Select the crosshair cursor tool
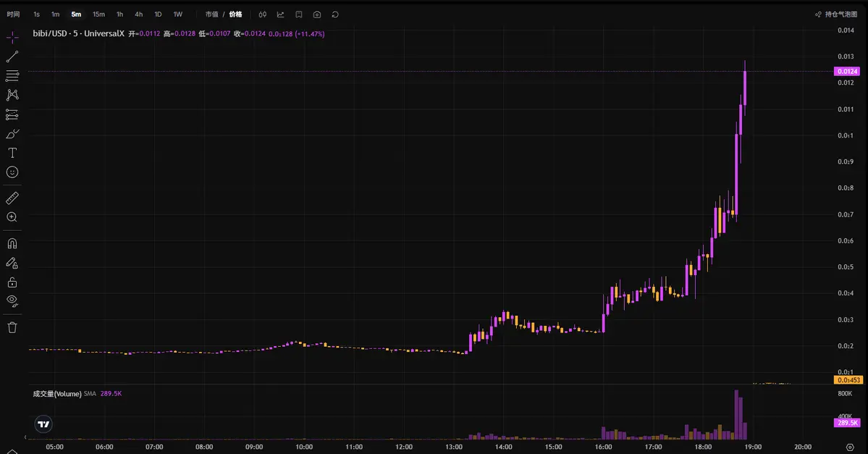Screen dimensions: 868x454 [x=12, y=38]
